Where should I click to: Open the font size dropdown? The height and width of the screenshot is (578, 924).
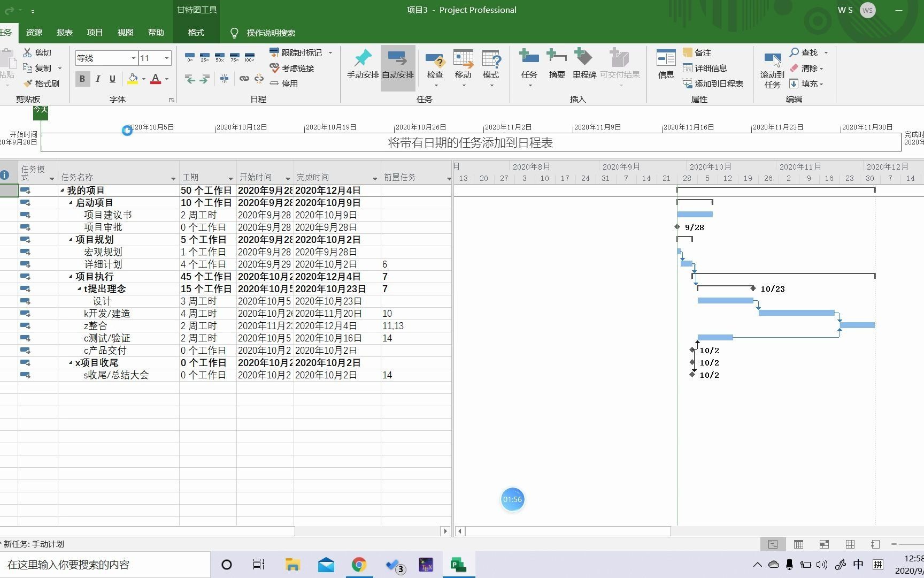pyautogui.click(x=167, y=58)
